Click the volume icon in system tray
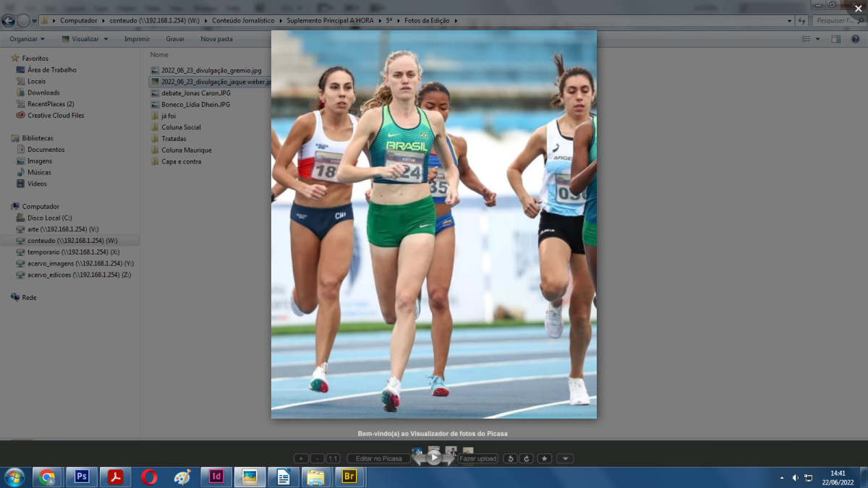 point(795,478)
